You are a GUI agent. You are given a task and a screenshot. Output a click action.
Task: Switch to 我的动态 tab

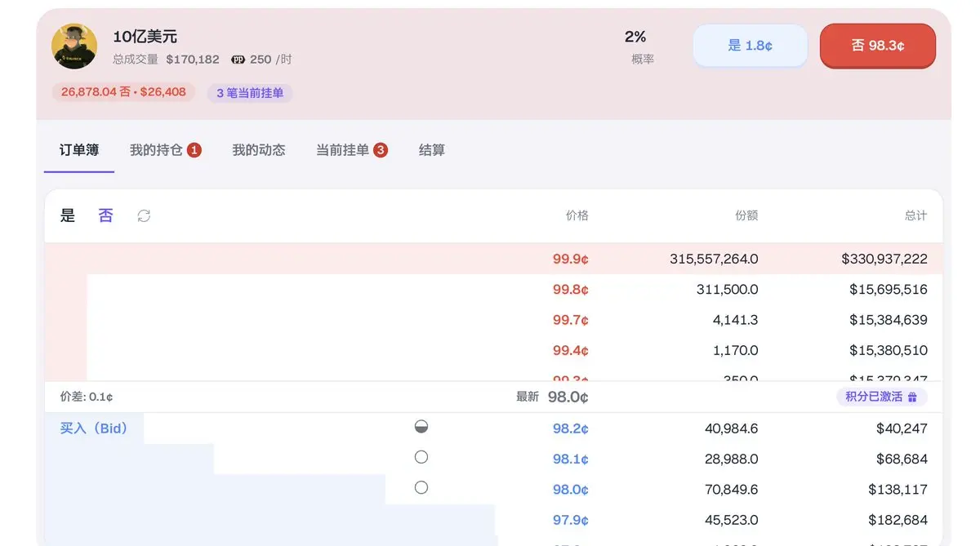click(259, 150)
